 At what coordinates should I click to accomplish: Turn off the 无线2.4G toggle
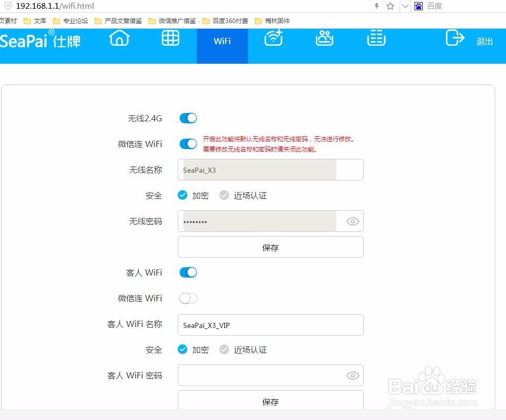click(x=188, y=118)
